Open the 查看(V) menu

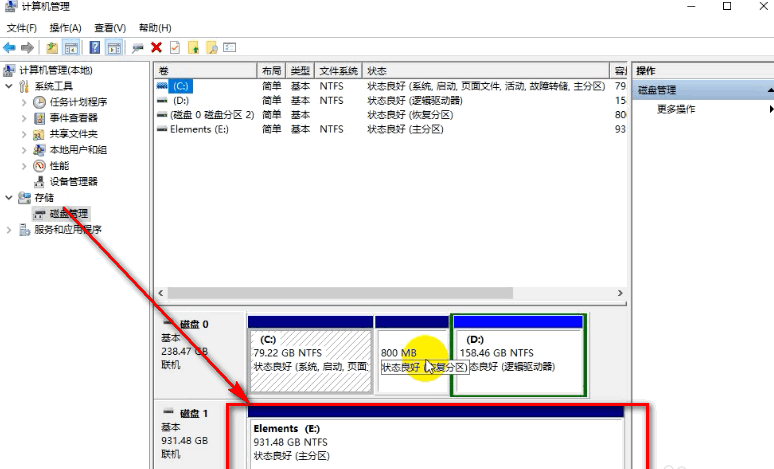click(x=110, y=27)
